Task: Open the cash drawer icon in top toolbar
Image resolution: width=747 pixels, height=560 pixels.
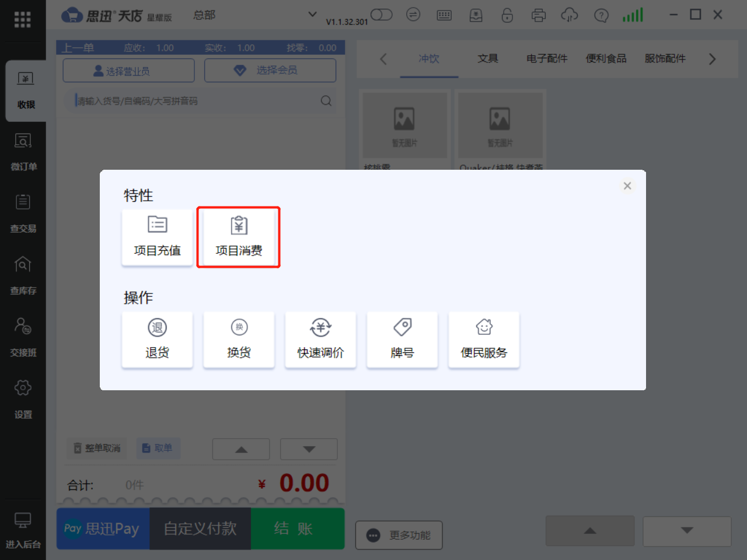Action: [x=476, y=15]
